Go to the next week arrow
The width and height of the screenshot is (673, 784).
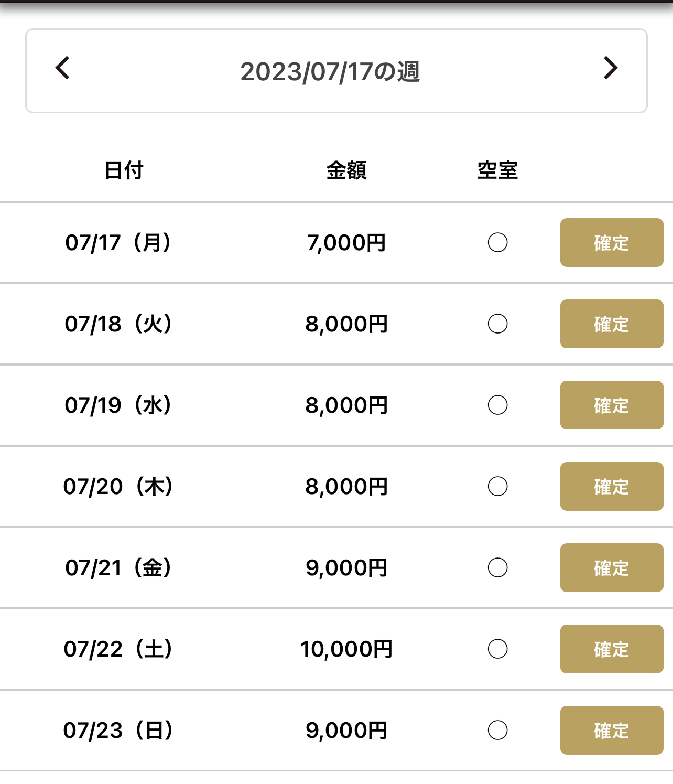610,68
